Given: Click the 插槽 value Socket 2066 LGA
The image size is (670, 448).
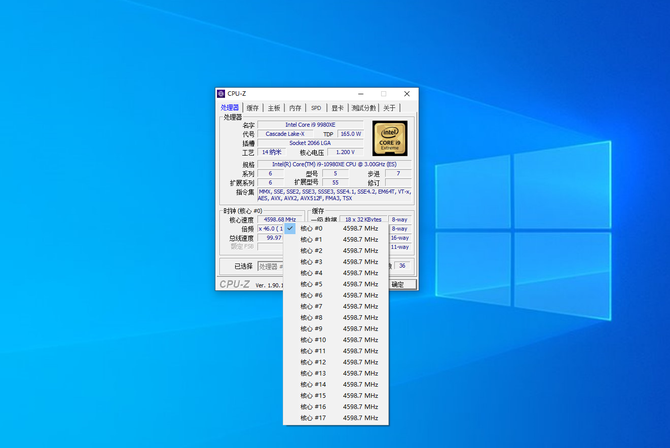Looking at the screenshot, I should 310,143.
